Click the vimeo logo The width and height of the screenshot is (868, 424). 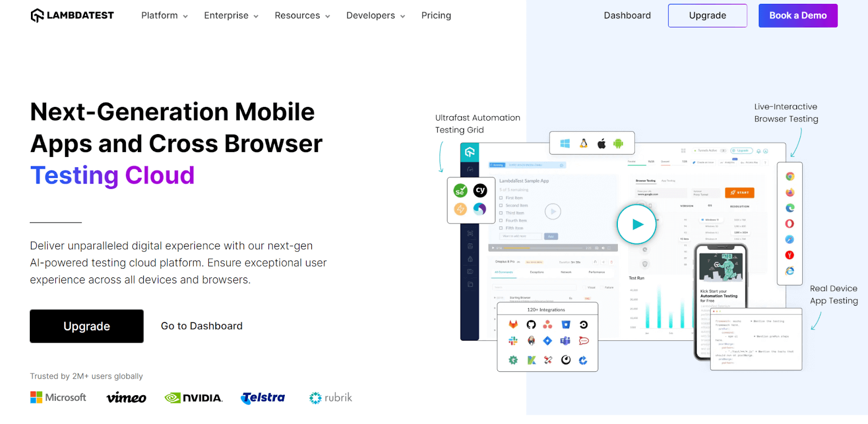[126, 398]
